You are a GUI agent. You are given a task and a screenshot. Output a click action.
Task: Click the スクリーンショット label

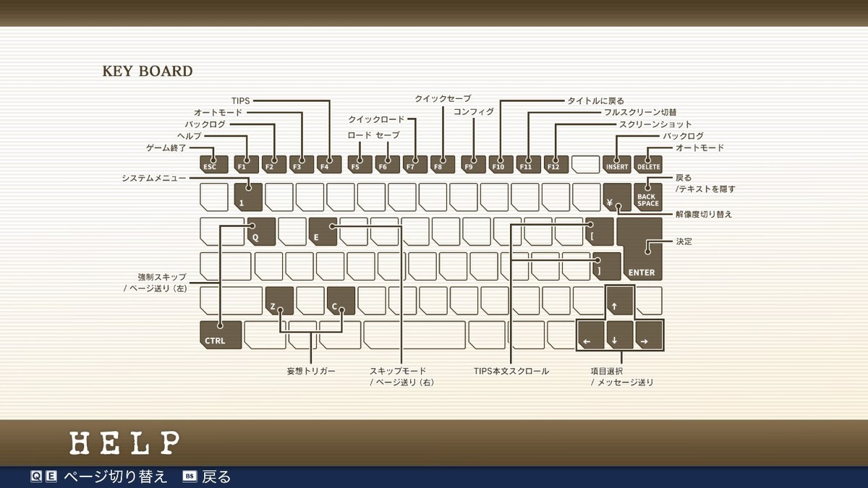[x=655, y=124]
